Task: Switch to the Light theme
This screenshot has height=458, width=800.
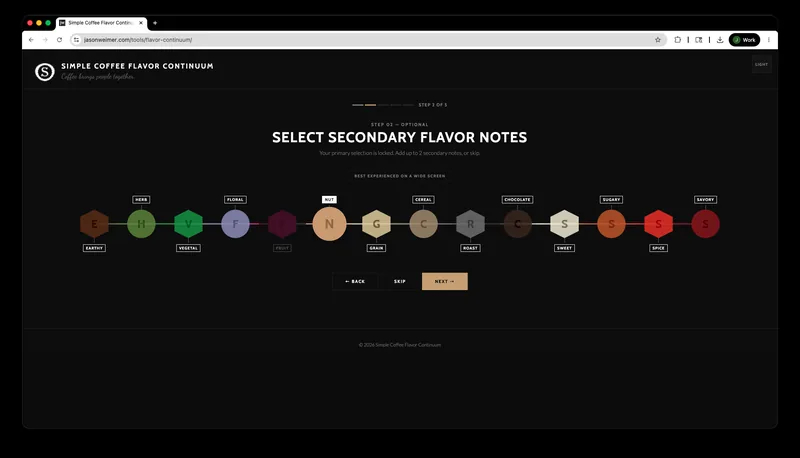Action: coord(761,64)
